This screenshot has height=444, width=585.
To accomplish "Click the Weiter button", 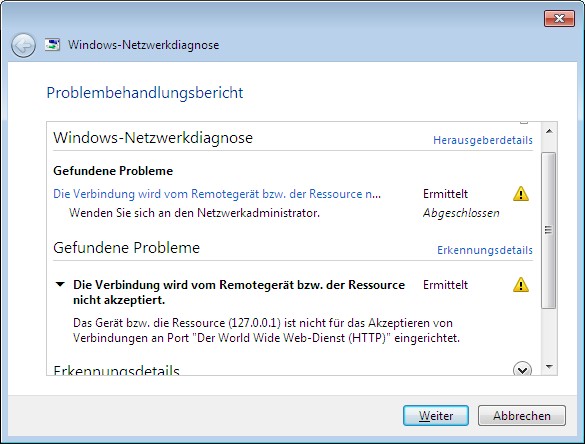I will [436, 416].
